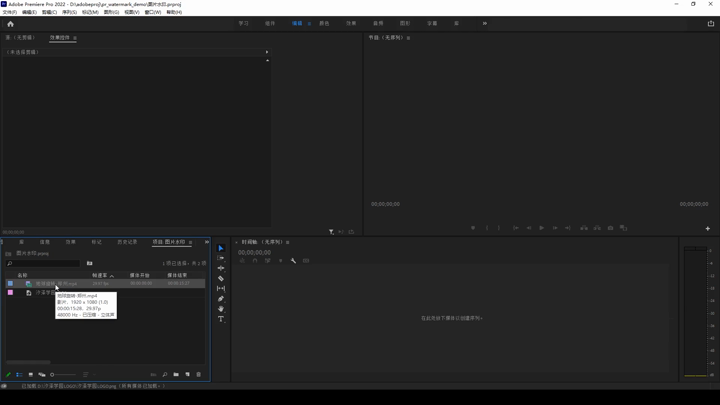This screenshot has width=720, height=405.
Task: Choose the Type tool
Action: 221,320
